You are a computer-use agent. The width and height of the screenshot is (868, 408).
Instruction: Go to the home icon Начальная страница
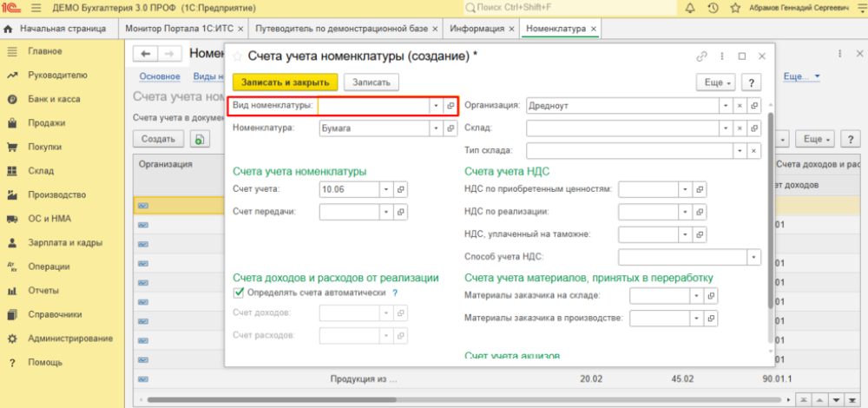coord(9,29)
